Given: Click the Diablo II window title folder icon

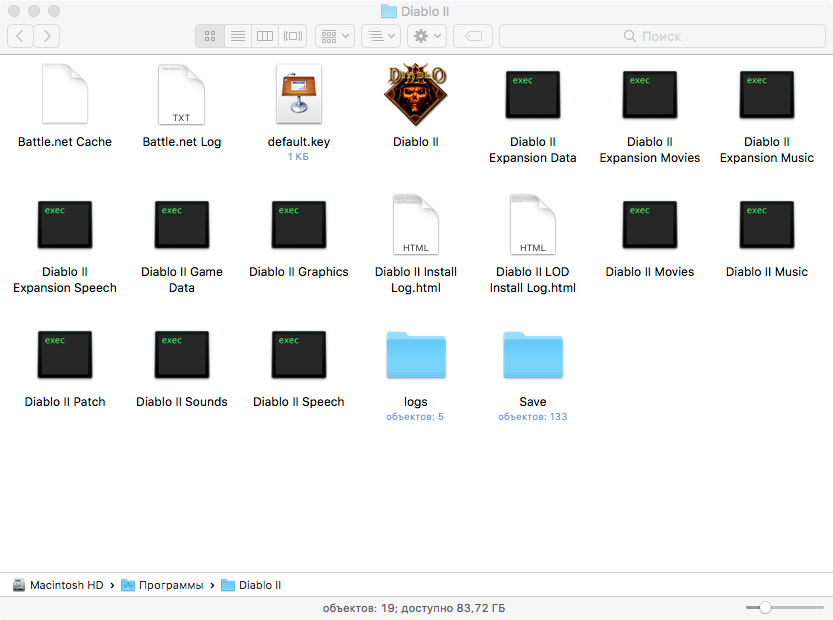Looking at the screenshot, I should [389, 11].
